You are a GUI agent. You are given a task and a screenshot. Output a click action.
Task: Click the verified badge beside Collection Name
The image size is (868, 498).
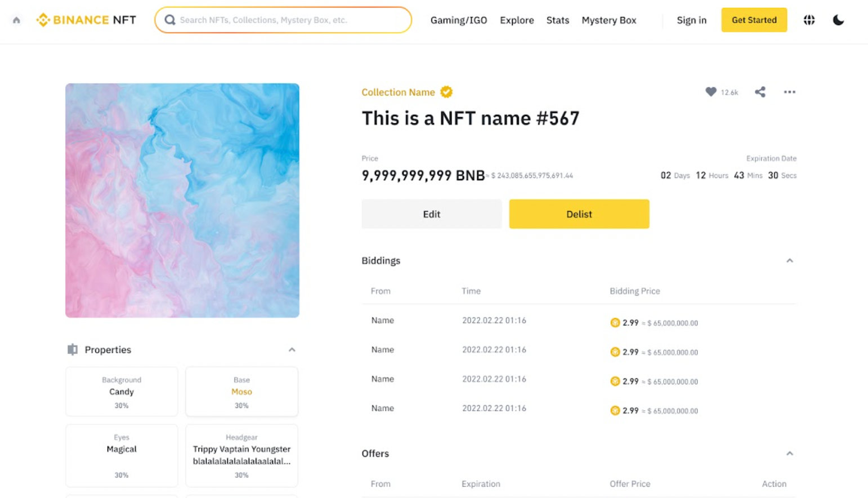click(x=446, y=92)
